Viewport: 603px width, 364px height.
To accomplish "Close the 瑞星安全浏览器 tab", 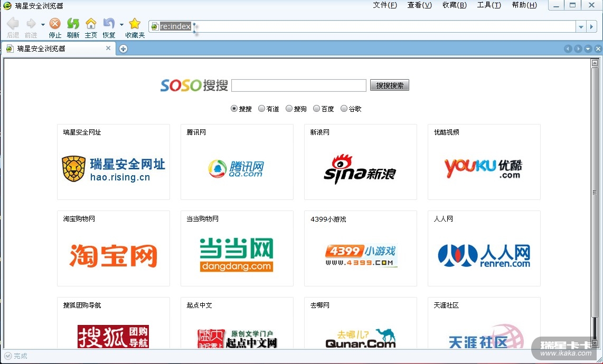I will click(x=108, y=48).
